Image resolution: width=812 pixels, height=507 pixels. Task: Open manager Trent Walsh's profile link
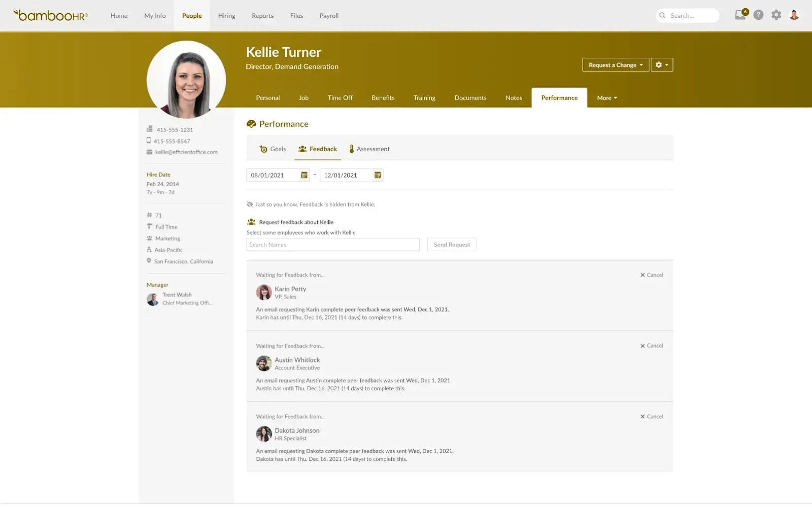coord(177,295)
